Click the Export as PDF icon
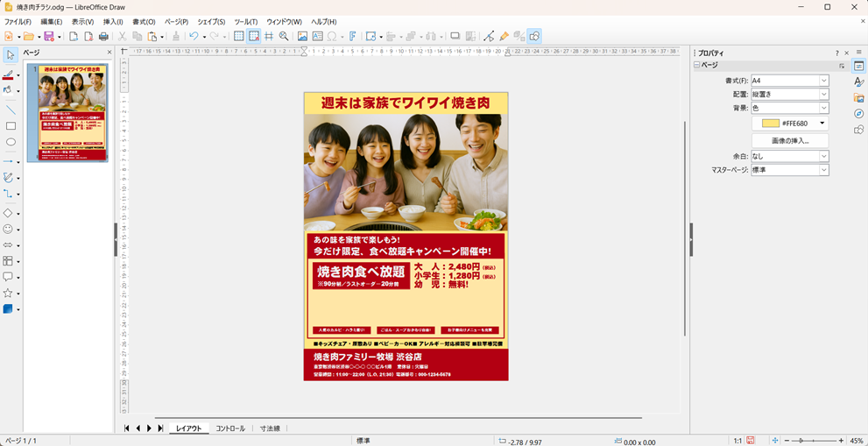This screenshot has height=446, width=868. click(88, 37)
